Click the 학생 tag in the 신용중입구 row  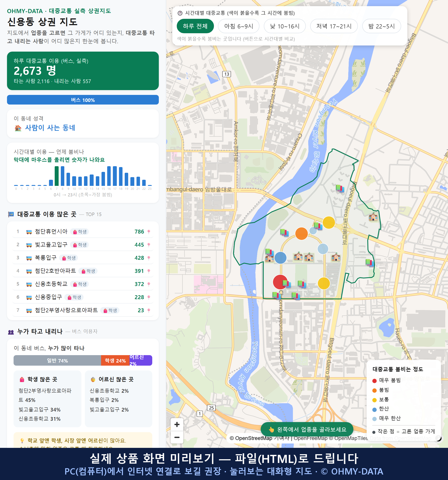tap(74, 297)
